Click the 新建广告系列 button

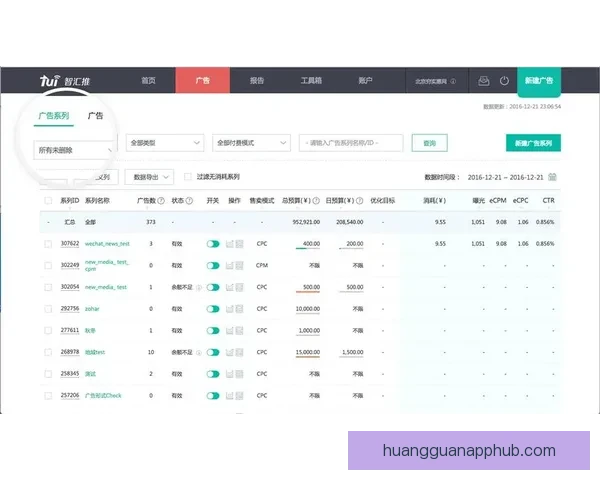[533, 143]
